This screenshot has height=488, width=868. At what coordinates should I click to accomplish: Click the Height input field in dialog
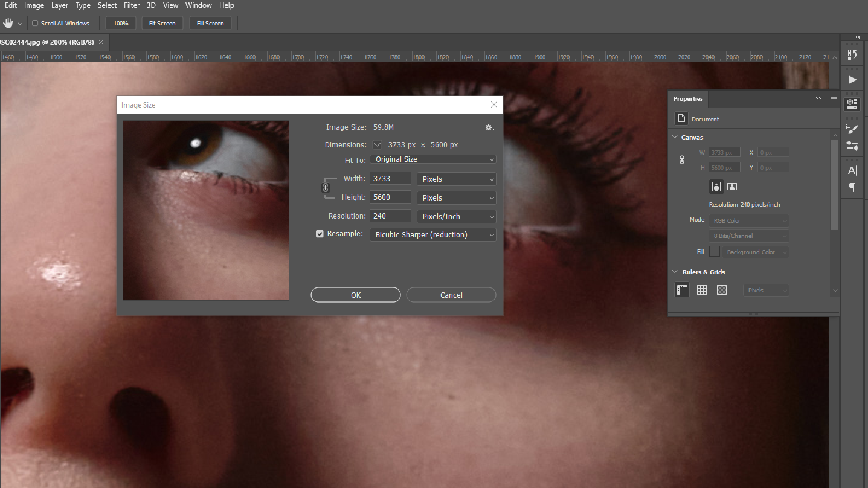coord(390,197)
